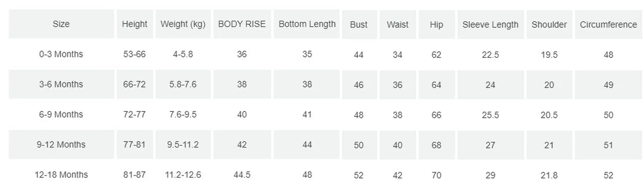Click the Size column header
644x189 pixels.
tap(61, 24)
